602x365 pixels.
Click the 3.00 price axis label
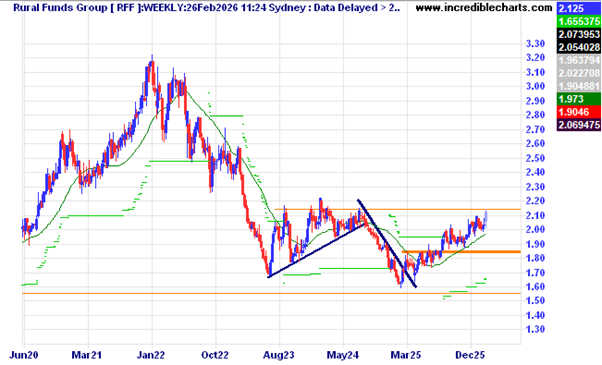pyautogui.click(x=535, y=86)
